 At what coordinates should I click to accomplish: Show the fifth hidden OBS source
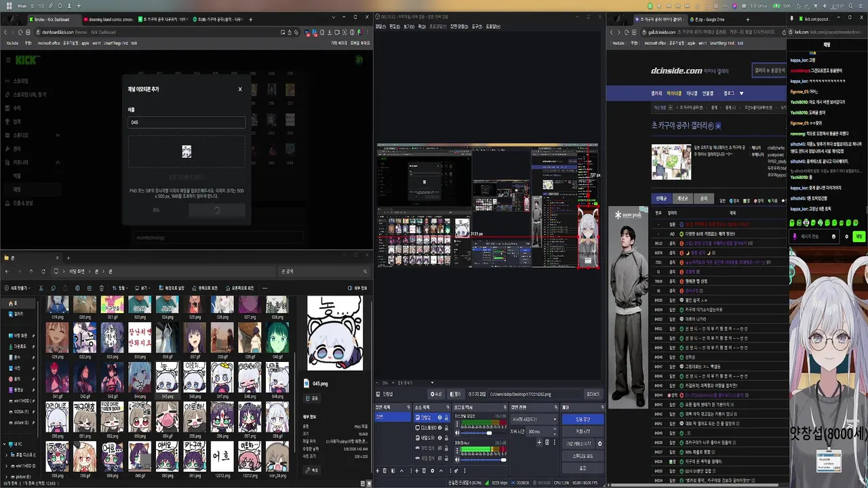point(439,458)
